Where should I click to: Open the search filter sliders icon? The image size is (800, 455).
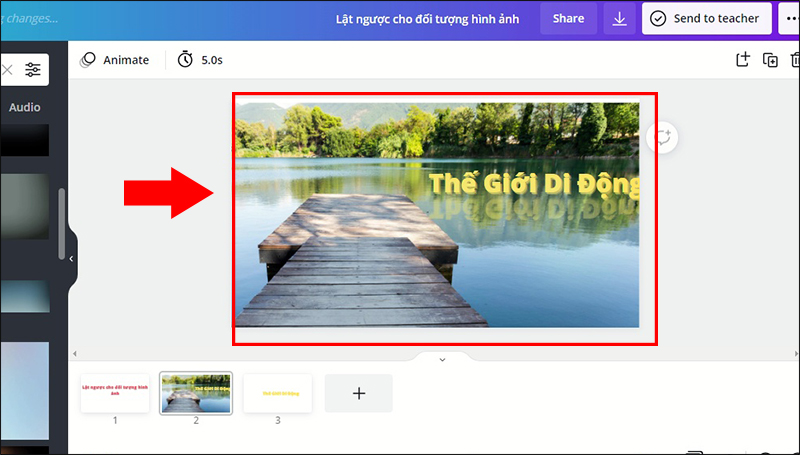[x=33, y=69]
